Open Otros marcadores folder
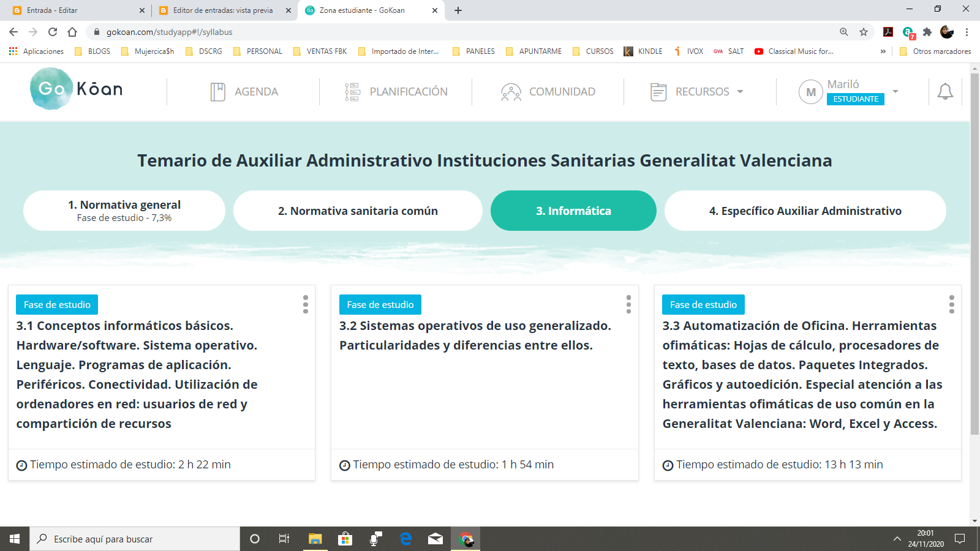The height and width of the screenshot is (551, 980). pyautogui.click(x=935, y=51)
